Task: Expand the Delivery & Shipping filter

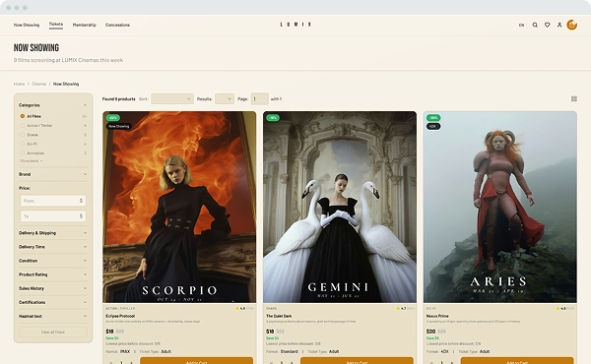Action: (53, 233)
